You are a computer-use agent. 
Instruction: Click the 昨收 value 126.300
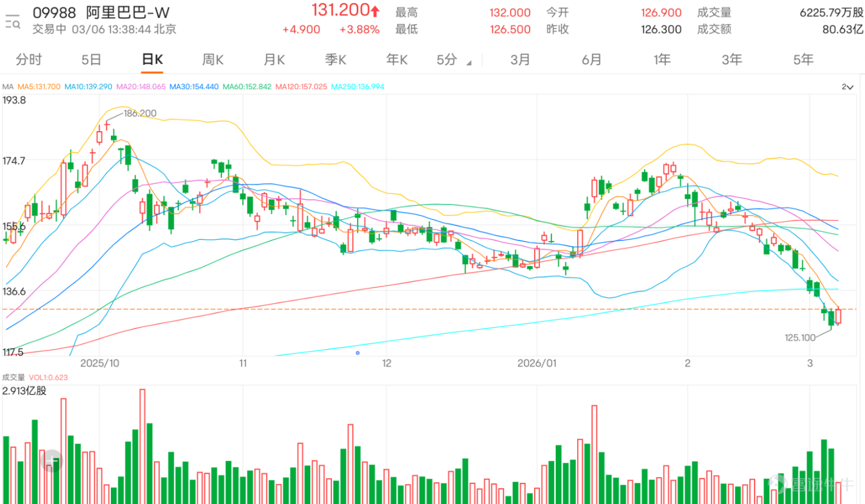point(661,30)
